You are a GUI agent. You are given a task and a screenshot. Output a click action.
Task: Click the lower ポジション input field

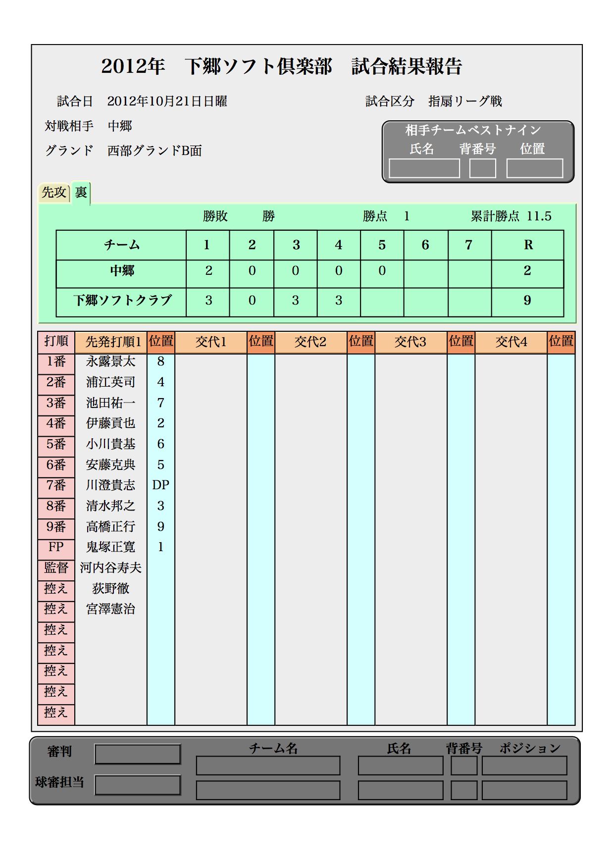click(524, 790)
